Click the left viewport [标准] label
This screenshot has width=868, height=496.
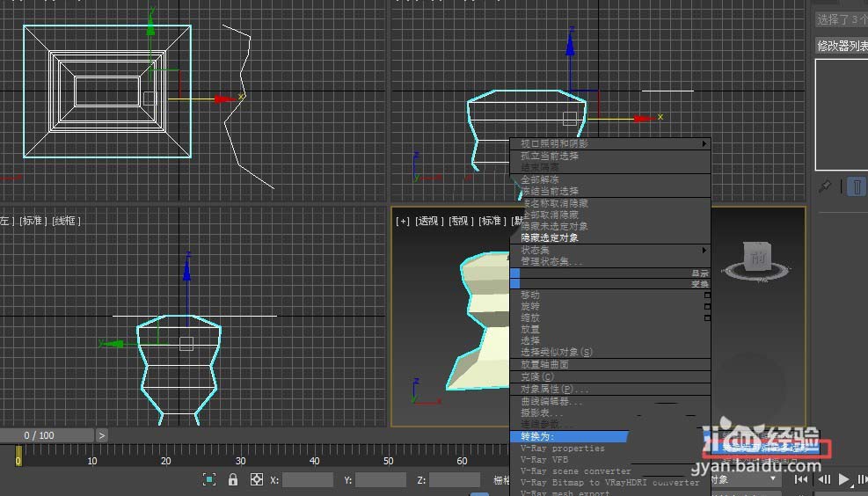(x=33, y=221)
